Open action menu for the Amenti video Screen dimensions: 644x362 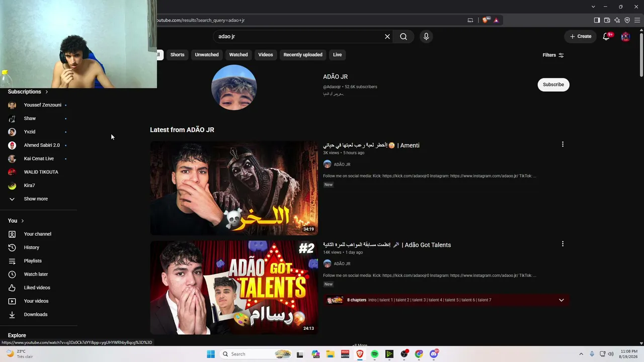tap(562, 144)
